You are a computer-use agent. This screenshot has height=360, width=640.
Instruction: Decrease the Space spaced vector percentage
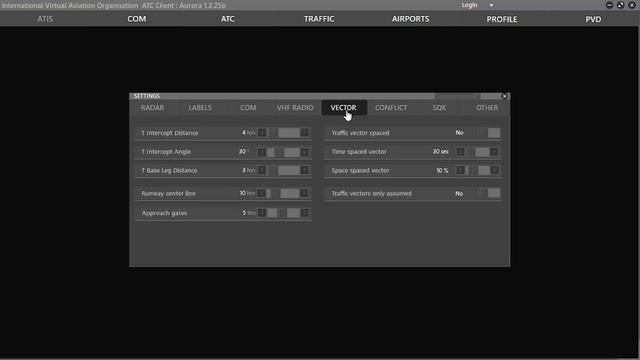pos(460,170)
